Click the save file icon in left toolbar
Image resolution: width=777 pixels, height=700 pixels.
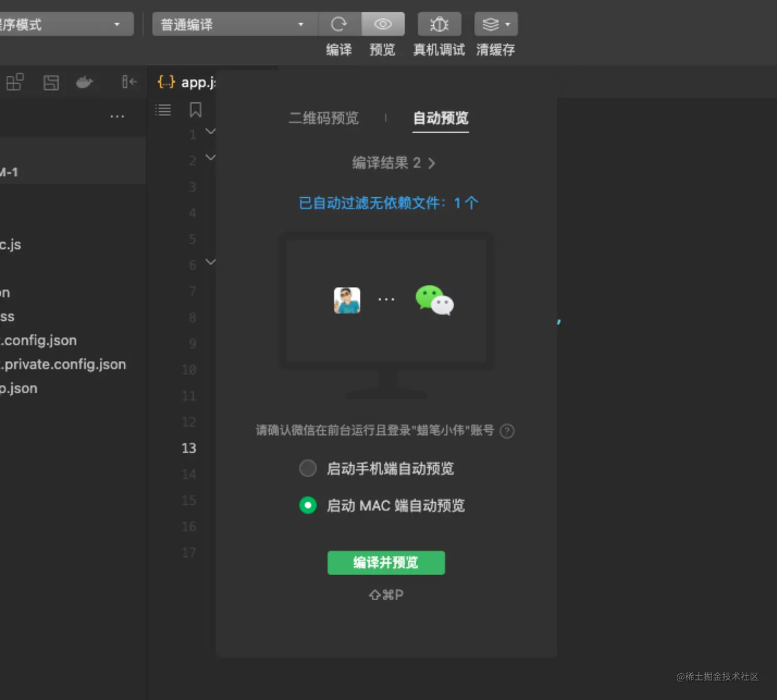click(x=51, y=82)
